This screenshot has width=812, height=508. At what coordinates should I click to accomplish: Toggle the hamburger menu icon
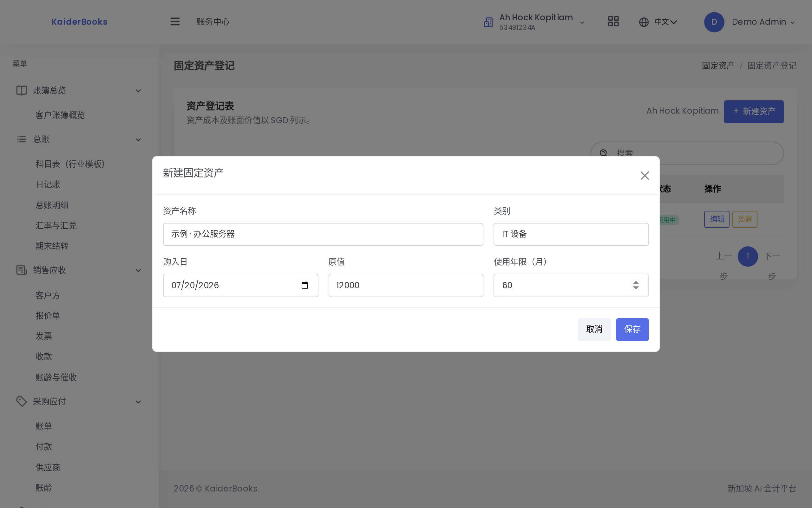[175, 22]
